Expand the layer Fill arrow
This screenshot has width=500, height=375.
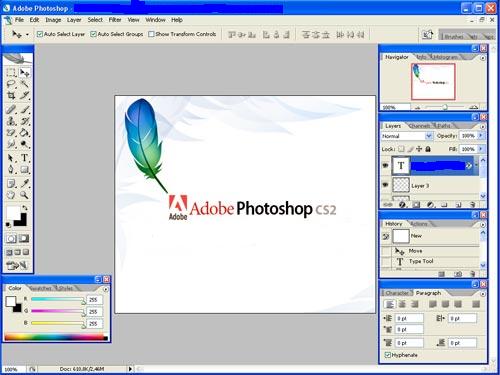coord(481,149)
